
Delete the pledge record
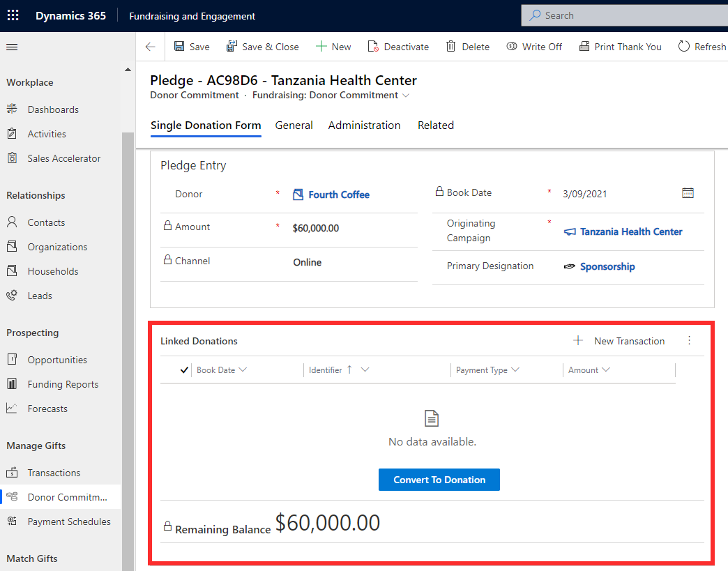tap(467, 47)
